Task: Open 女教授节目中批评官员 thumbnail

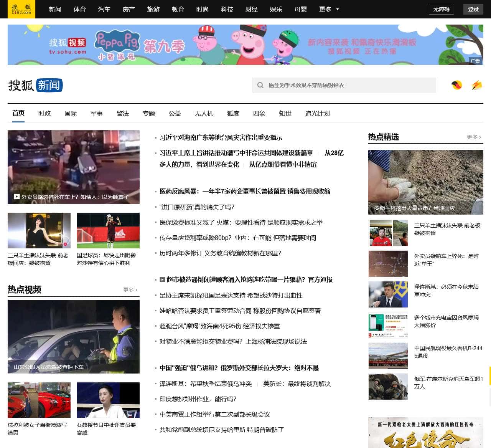Action: coord(108,400)
